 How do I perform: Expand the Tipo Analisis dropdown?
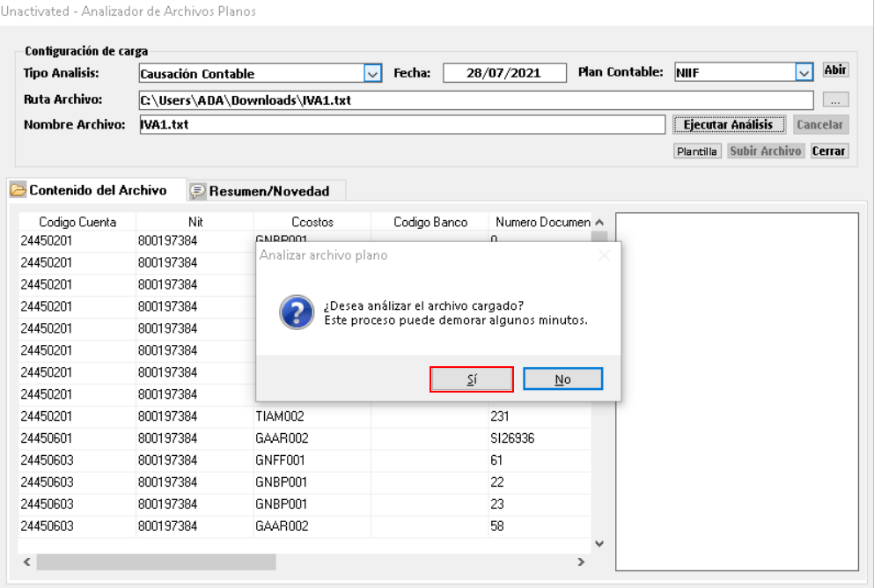pos(372,74)
